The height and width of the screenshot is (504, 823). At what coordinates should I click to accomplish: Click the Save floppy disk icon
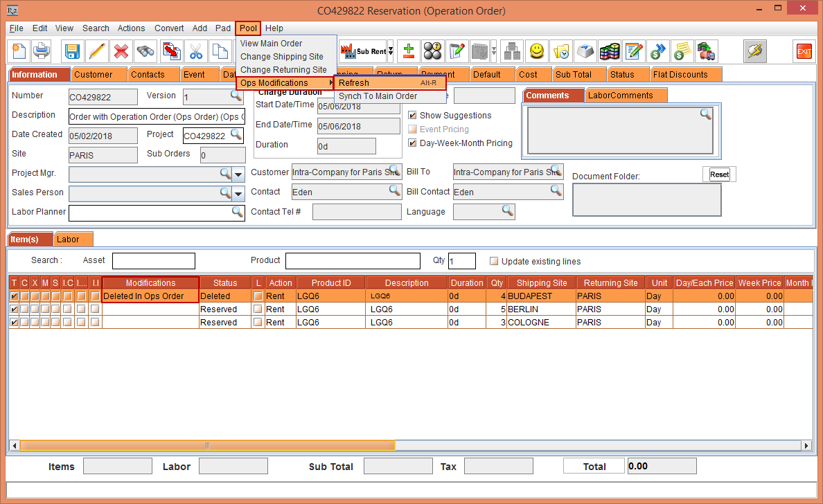click(x=72, y=51)
